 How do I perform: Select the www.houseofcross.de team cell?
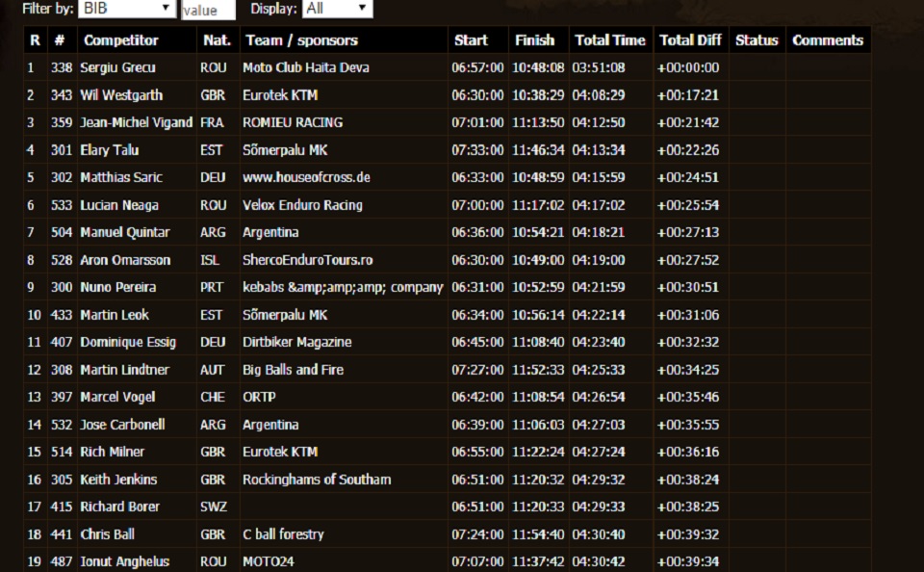306,178
